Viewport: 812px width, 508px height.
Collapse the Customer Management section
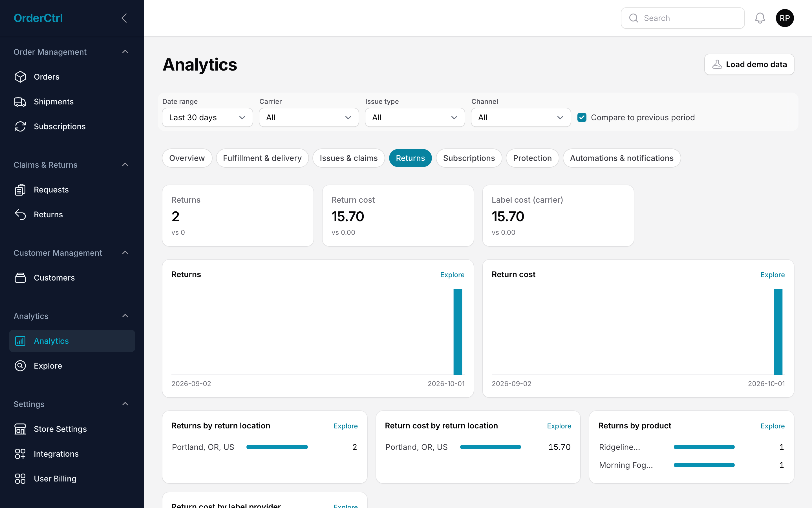click(125, 253)
